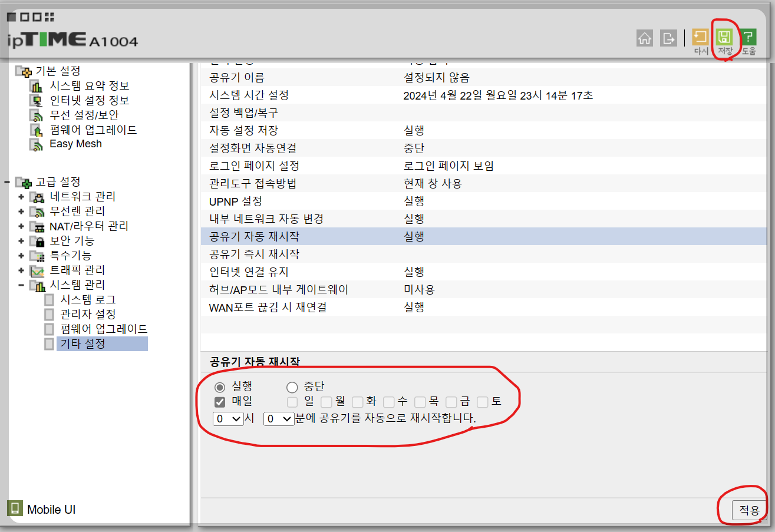
Task: Collapse the 시스템 관리 tree node
Action: (20, 285)
